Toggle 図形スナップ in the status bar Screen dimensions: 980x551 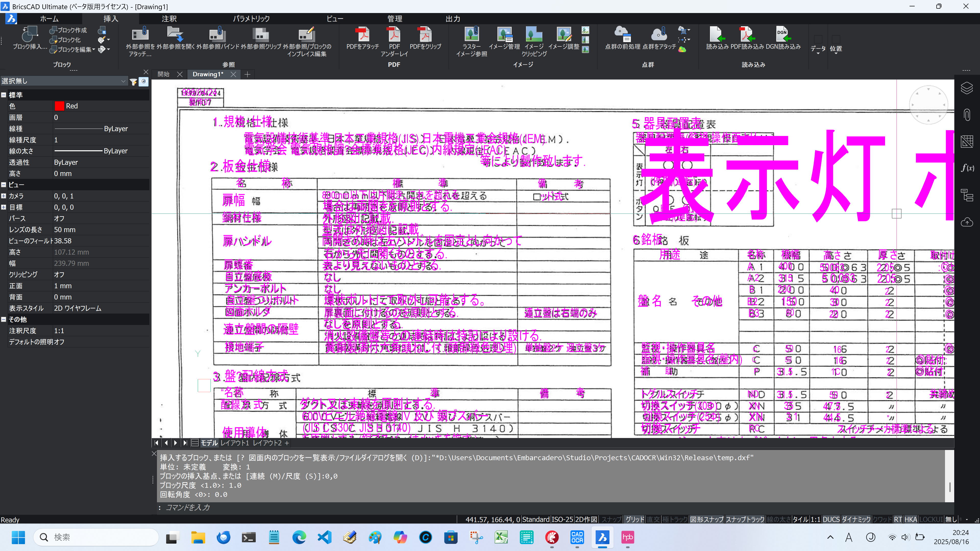point(706,519)
